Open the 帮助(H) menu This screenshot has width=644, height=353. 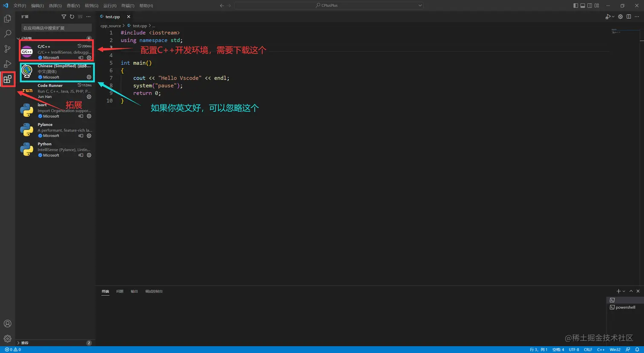[x=146, y=6]
